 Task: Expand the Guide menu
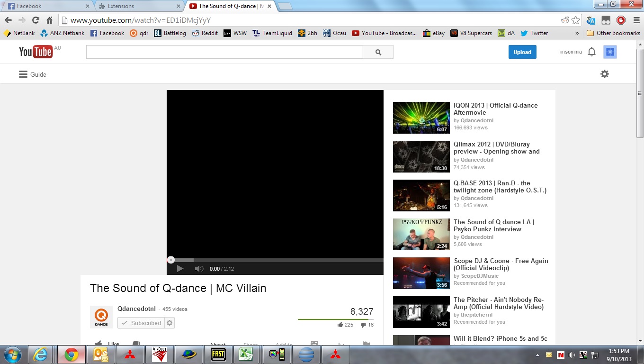coord(32,74)
